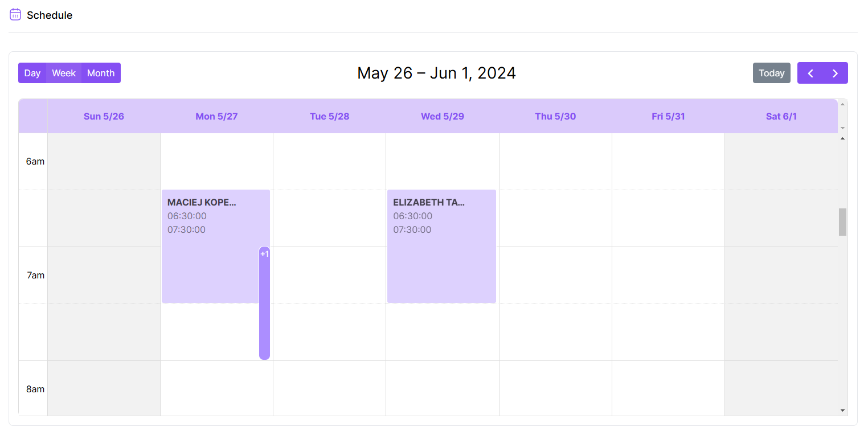Click the May 26 – Jun 1 header
The width and height of the screenshot is (868, 435).
pyautogui.click(x=436, y=73)
